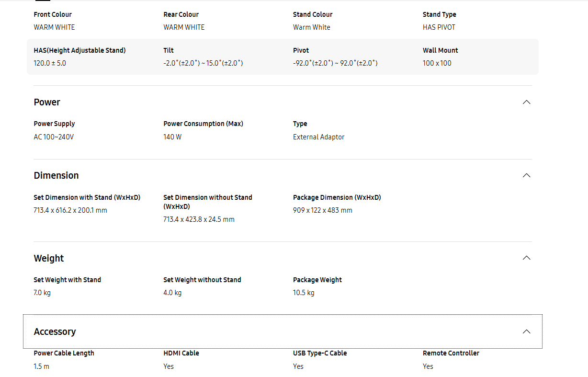Screen dimensions: 588x377
Task: Click the Accessory section heading
Action: coord(55,331)
